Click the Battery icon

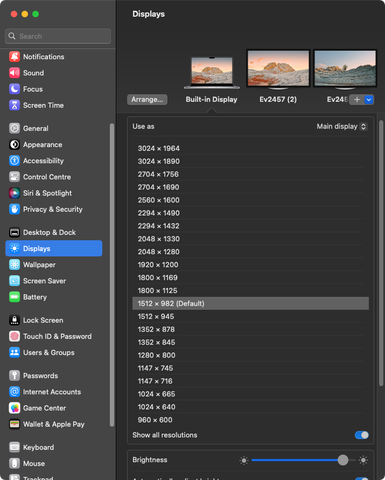(14, 297)
